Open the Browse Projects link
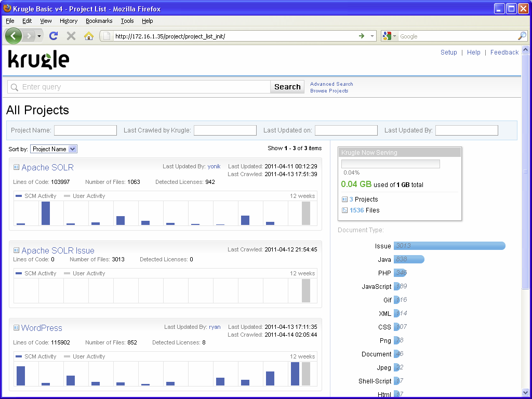 (329, 90)
